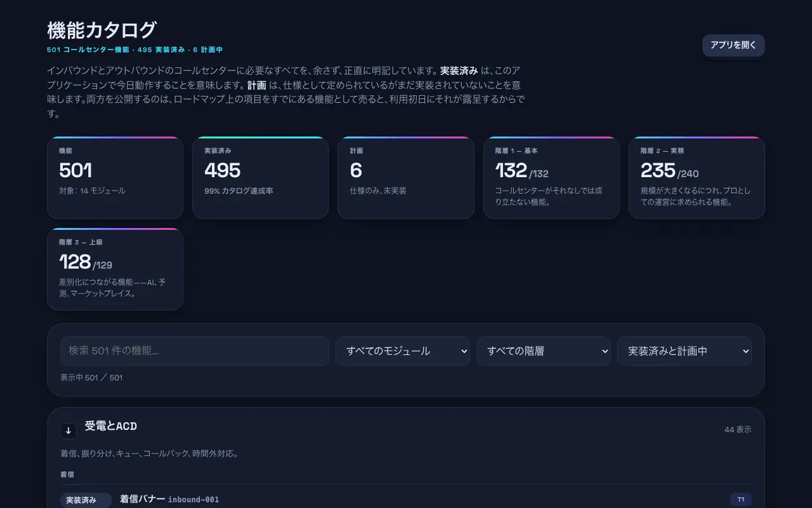The width and height of the screenshot is (812, 508).
Task: Click the 実装済み badge on 着信バナー row
Action: click(x=86, y=500)
